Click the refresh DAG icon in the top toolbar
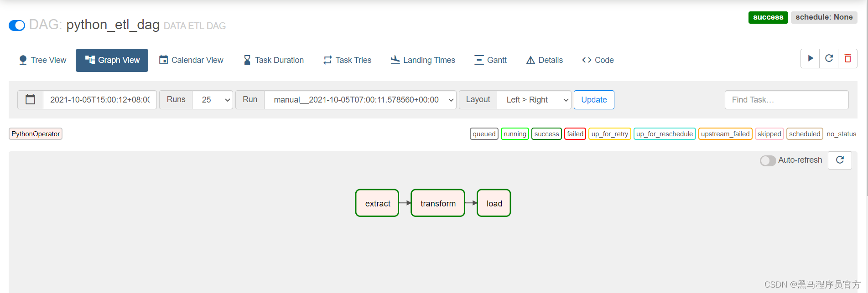The width and height of the screenshot is (868, 293). (829, 58)
